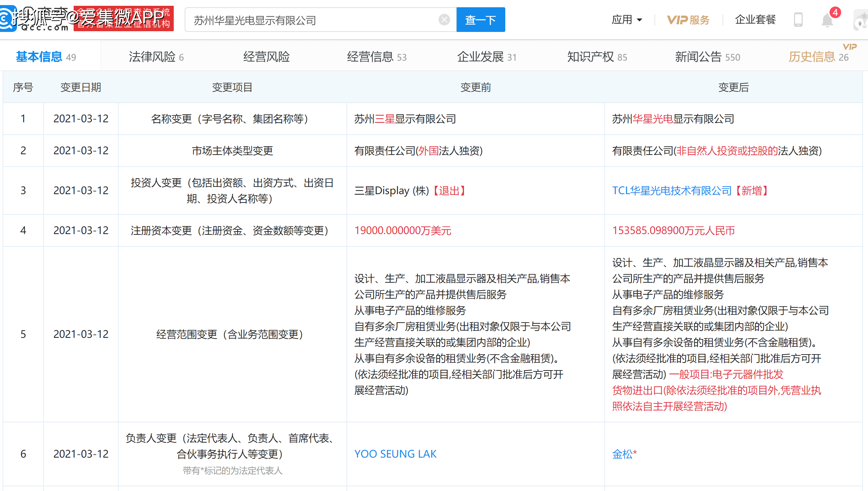The image size is (868, 491).
Task: Select 市场主体类型变更 cell
Action: pos(232,151)
